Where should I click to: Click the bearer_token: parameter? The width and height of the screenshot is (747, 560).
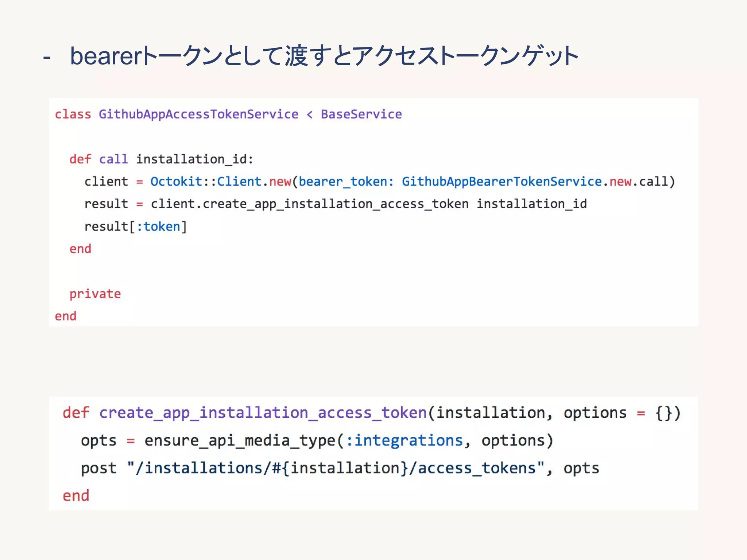(x=346, y=182)
